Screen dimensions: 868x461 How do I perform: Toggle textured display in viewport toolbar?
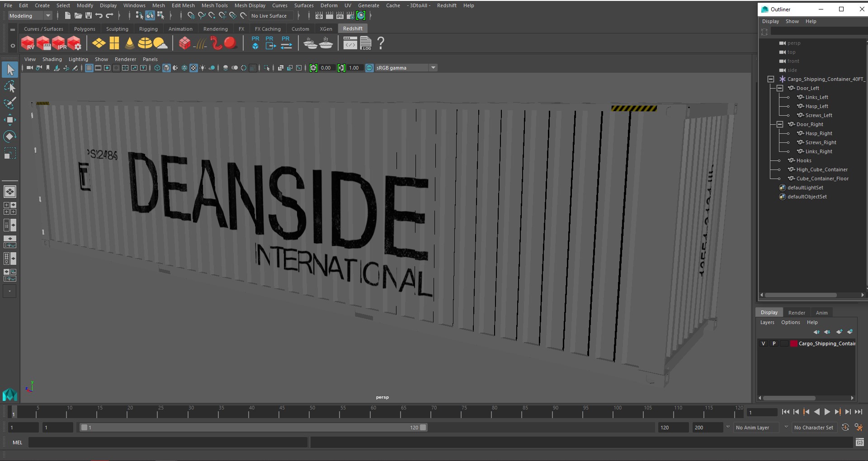pyautogui.click(x=193, y=68)
